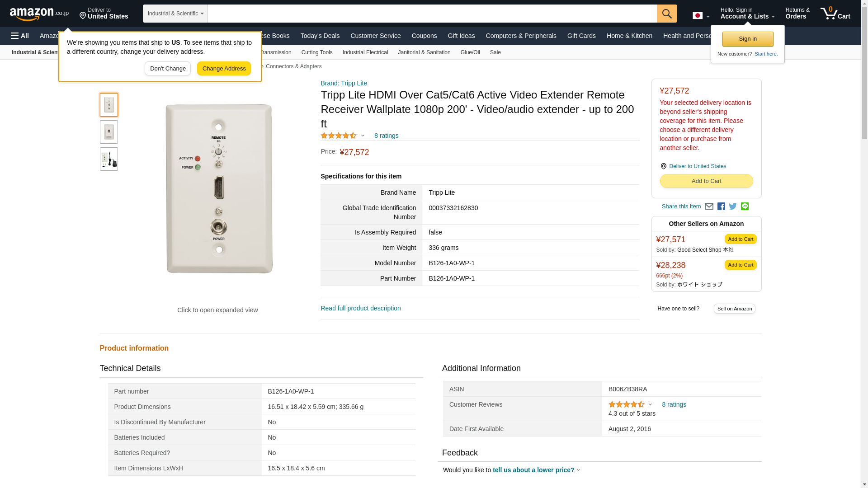Viewport: 868px width, 488px height.
Task: Share this item on LINE
Action: coord(745,206)
